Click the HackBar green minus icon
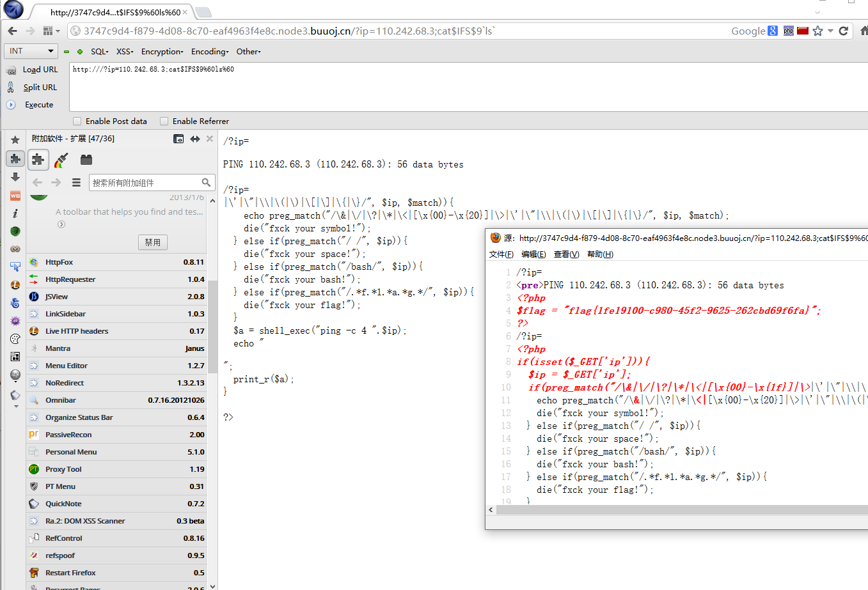 (x=67, y=52)
